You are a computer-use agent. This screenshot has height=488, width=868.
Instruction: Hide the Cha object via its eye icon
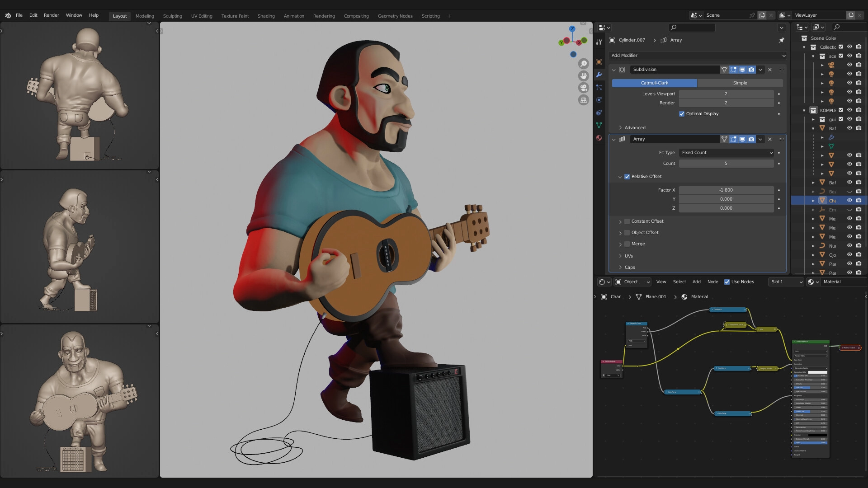coord(849,201)
